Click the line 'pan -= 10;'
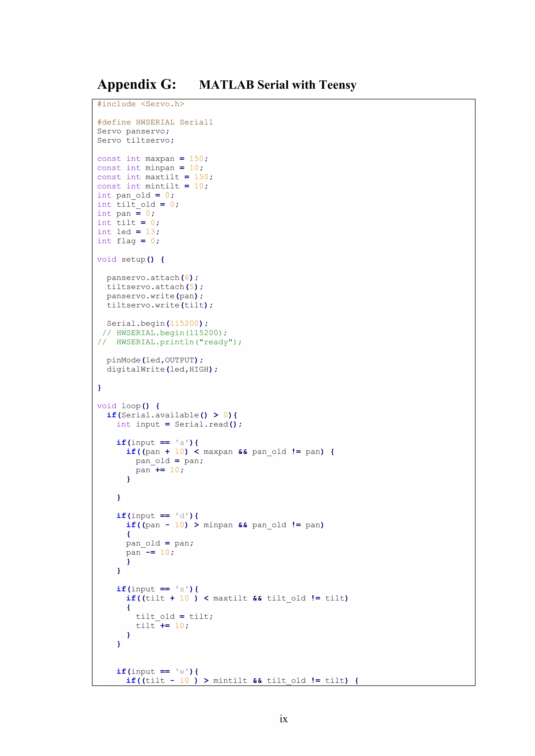The height and width of the screenshot is (756, 535). pos(150,553)
